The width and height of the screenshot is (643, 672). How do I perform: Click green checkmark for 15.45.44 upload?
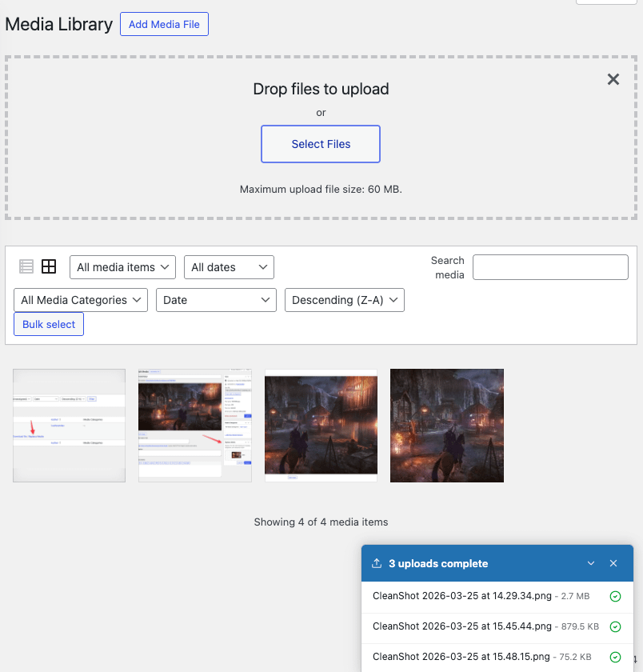(615, 626)
